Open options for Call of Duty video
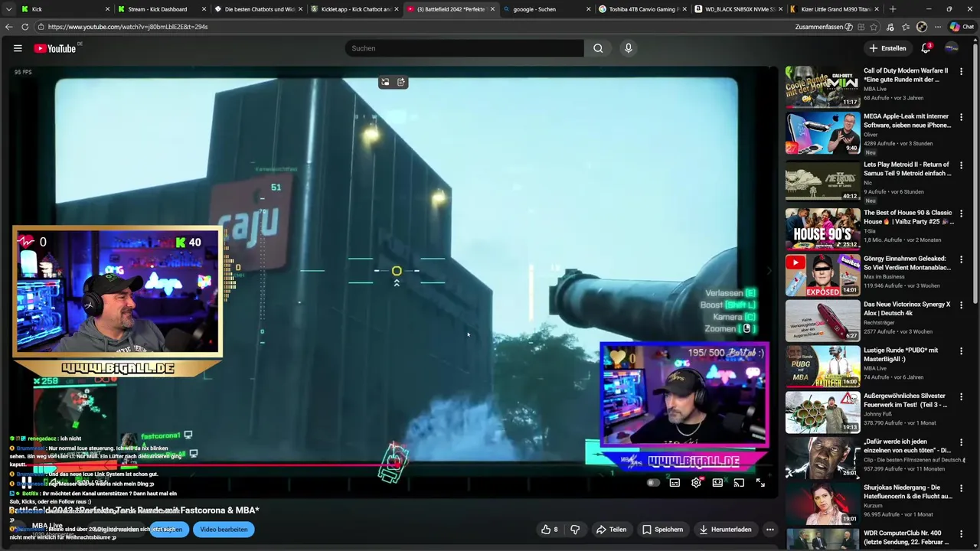This screenshot has width=980, height=551. click(962, 71)
